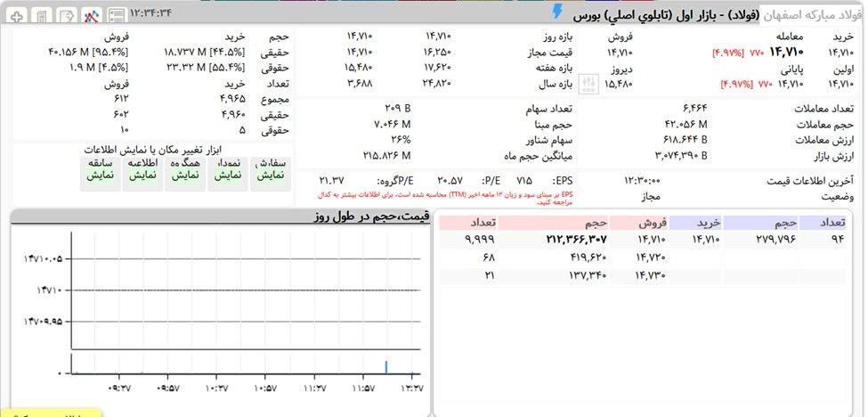Click the blue تعداد buy-side column header

[822, 223]
